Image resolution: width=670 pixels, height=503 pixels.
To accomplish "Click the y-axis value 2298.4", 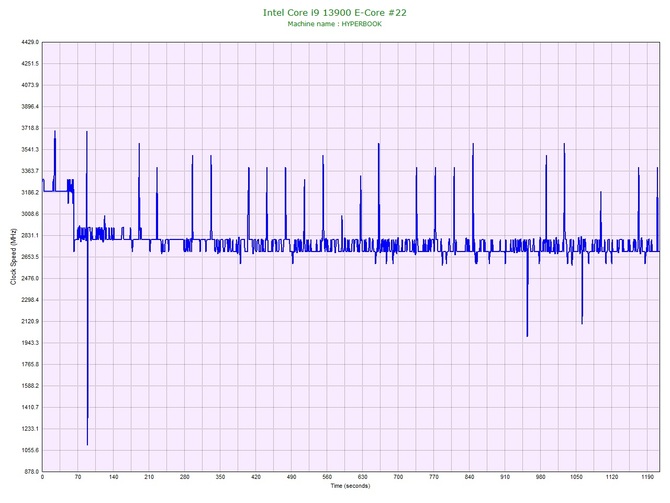I will (30, 300).
